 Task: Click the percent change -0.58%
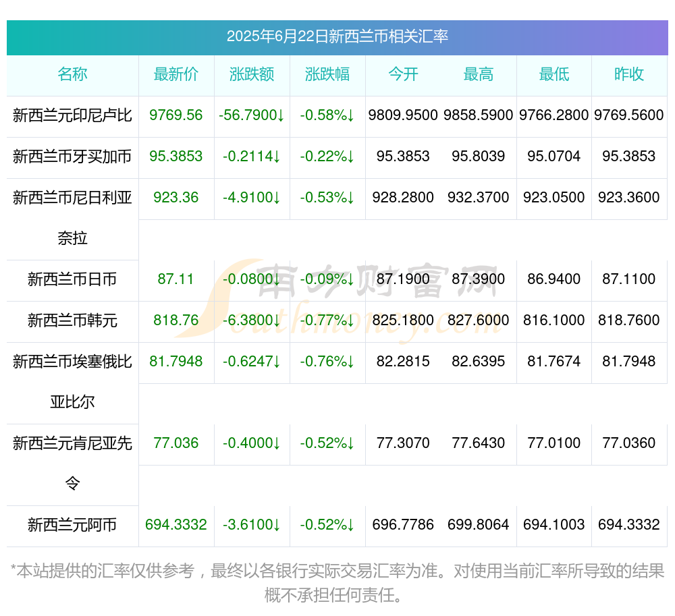coord(327,115)
